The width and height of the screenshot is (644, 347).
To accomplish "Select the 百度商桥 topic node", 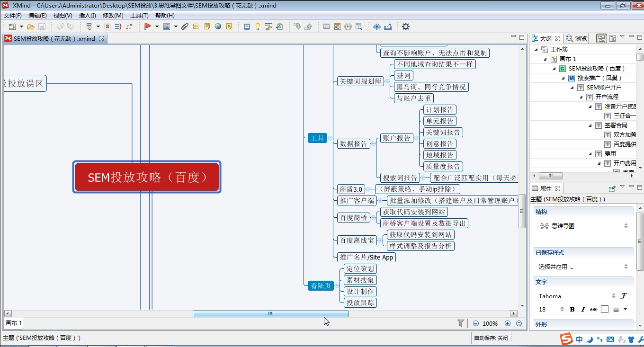I will click(x=353, y=218).
